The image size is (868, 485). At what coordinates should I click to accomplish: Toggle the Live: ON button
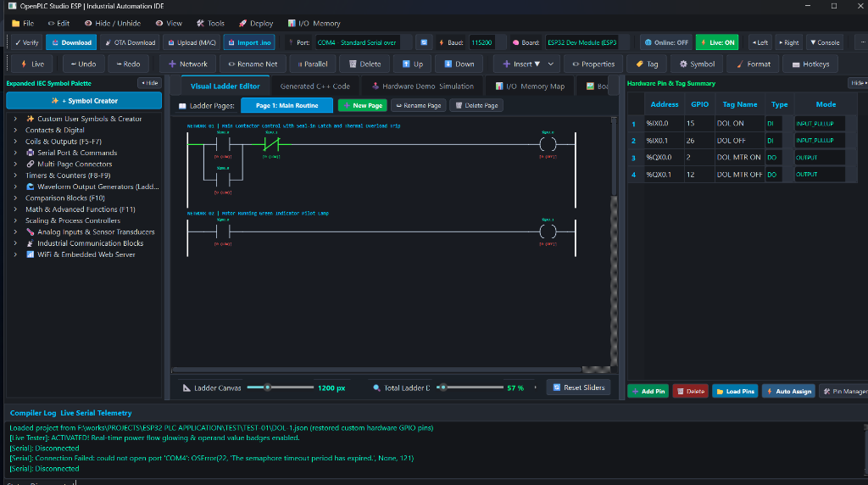click(x=717, y=42)
